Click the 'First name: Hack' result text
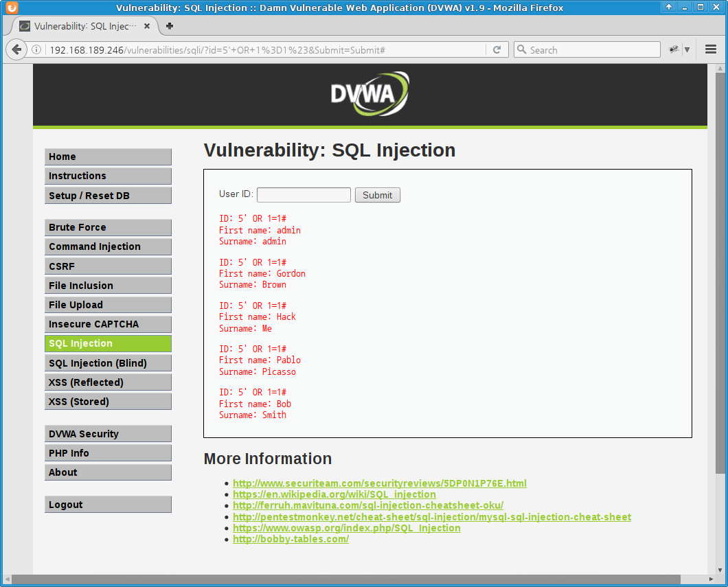This screenshot has width=728, height=587. pyautogui.click(x=258, y=316)
